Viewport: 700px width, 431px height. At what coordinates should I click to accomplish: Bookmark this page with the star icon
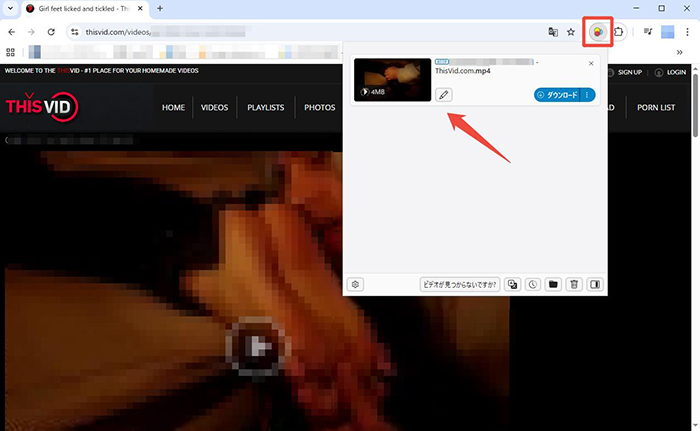point(571,32)
